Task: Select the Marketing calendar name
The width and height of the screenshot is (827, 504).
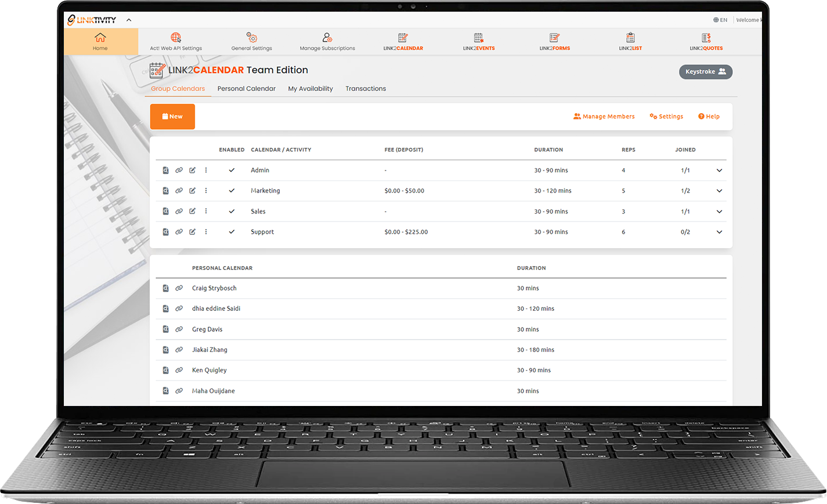Action: (265, 191)
